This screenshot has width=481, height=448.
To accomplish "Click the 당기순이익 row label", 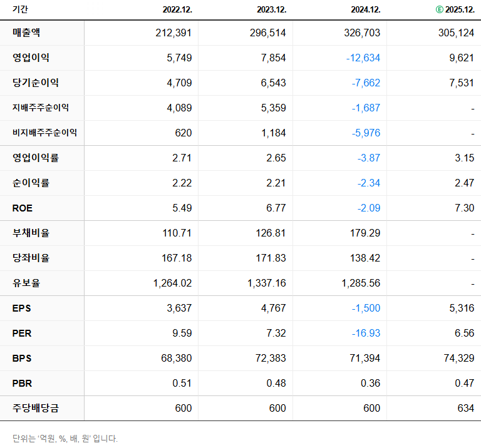I will point(36,83).
